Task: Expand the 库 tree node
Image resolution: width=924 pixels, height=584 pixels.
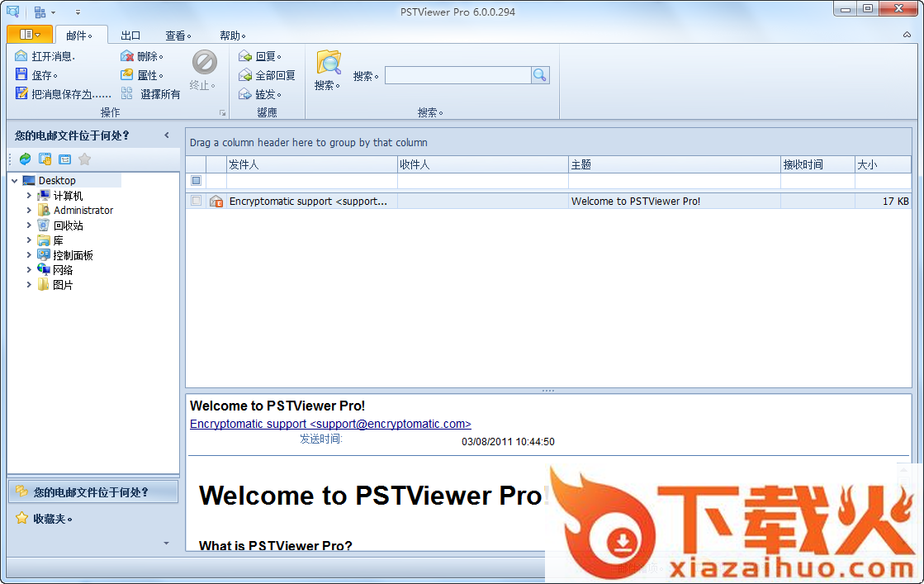Action: [x=29, y=240]
